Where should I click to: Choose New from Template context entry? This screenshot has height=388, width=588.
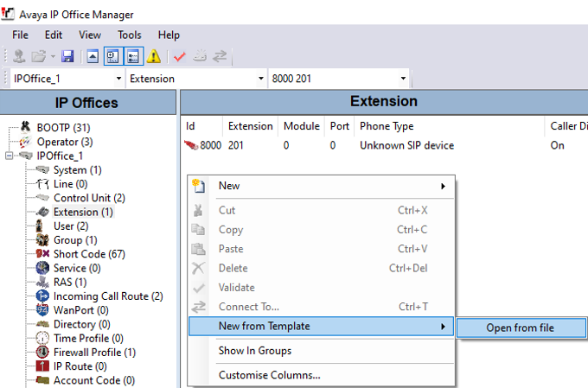coord(322,326)
